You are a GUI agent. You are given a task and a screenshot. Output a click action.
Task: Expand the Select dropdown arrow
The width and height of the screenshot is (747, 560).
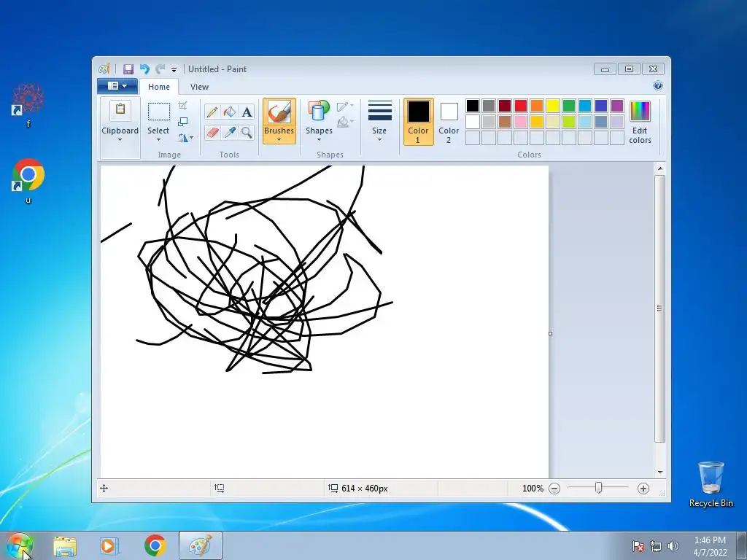point(158,140)
